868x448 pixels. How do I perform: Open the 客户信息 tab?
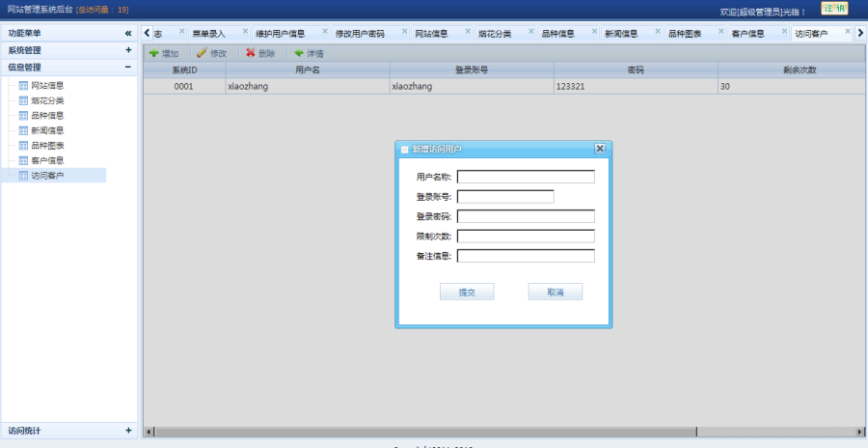747,34
